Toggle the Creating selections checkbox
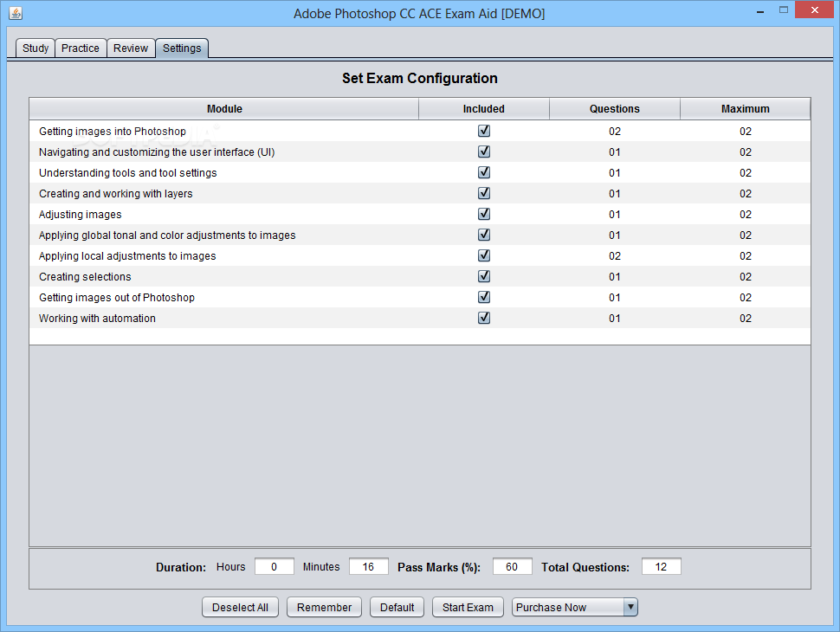The width and height of the screenshot is (840, 632). pyautogui.click(x=484, y=276)
